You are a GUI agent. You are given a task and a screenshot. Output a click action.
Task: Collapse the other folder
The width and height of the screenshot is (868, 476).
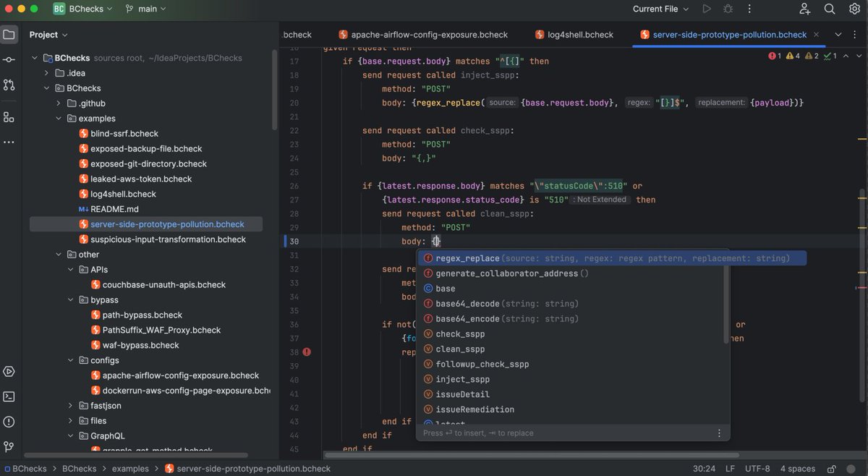point(59,255)
